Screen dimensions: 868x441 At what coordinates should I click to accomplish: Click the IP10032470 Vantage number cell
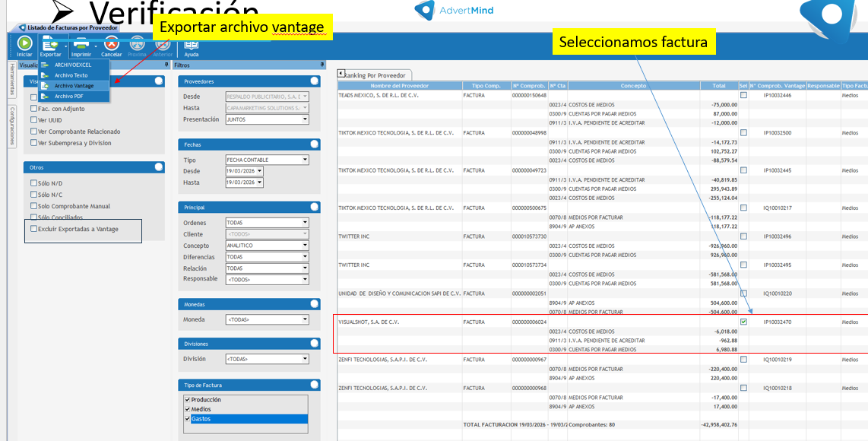click(x=778, y=322)
